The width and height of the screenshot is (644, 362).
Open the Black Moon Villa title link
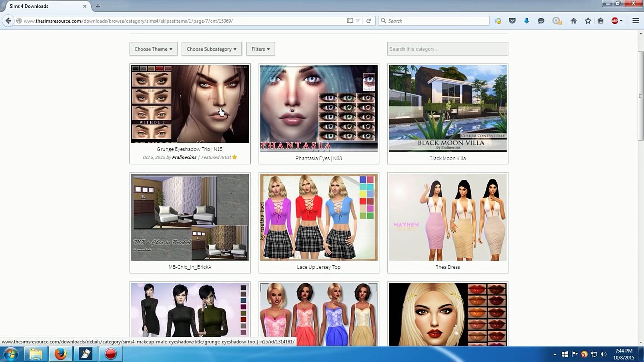point(447,158)
